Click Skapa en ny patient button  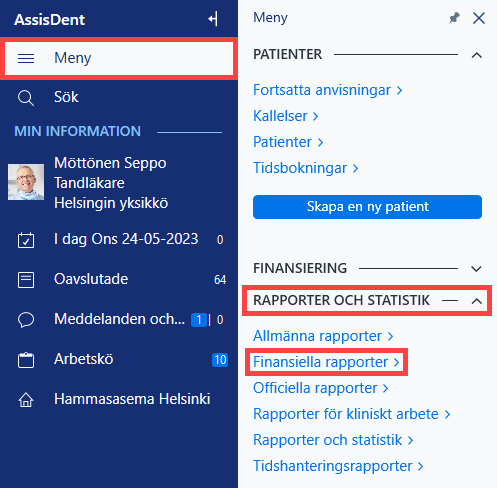click(367, 207)
